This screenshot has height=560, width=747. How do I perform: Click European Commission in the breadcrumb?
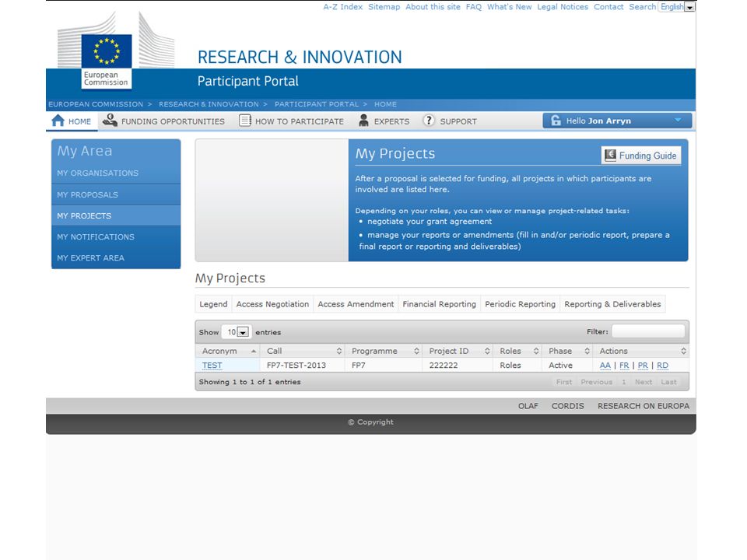pyautogui.click(x=96, y=104)
